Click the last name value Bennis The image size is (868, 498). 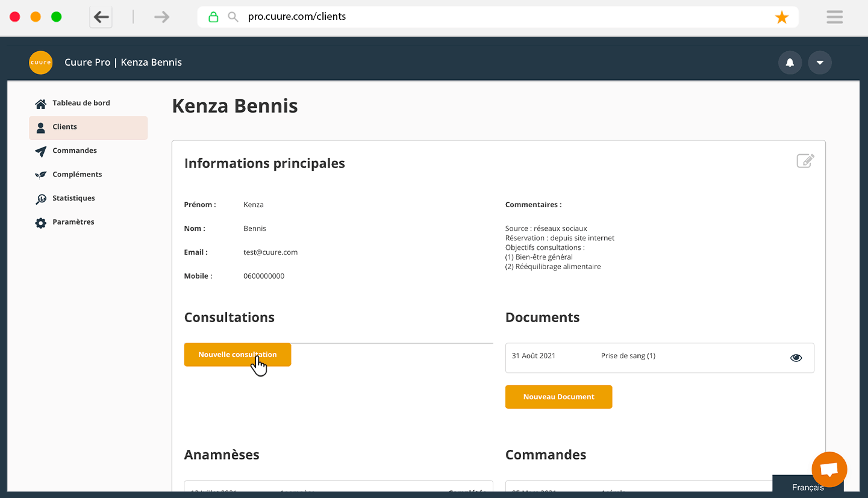pyautogui.click(x=255, y=229)
